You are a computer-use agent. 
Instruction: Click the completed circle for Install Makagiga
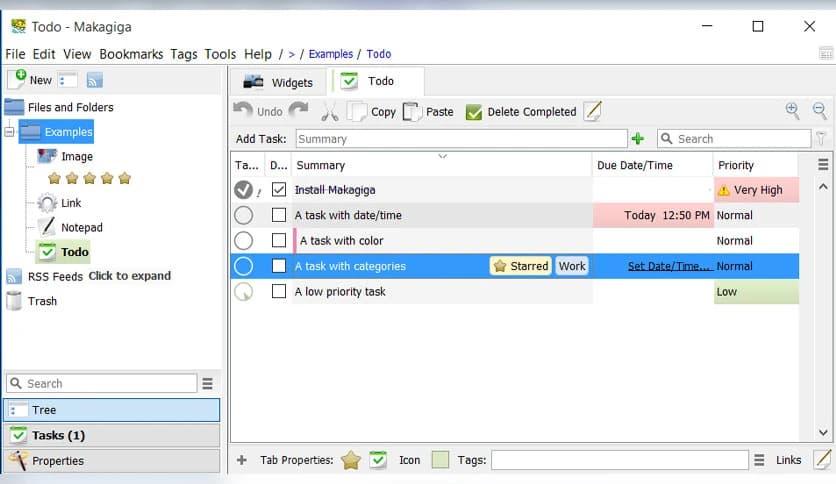(244, 189)
